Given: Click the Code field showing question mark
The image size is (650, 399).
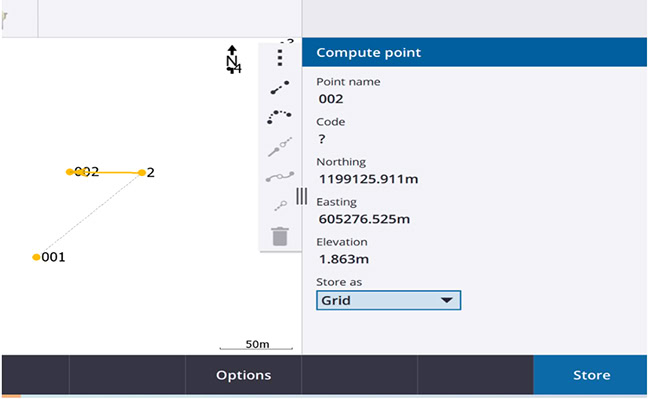Looking at the screenshot, I should [322, 139].
